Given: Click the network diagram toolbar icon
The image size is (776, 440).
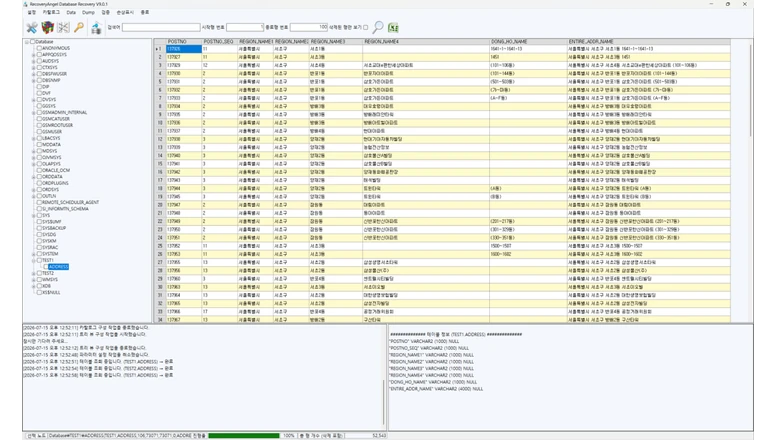Looking at the screenshot, I should pyautogui.click(x=63, y=28).
